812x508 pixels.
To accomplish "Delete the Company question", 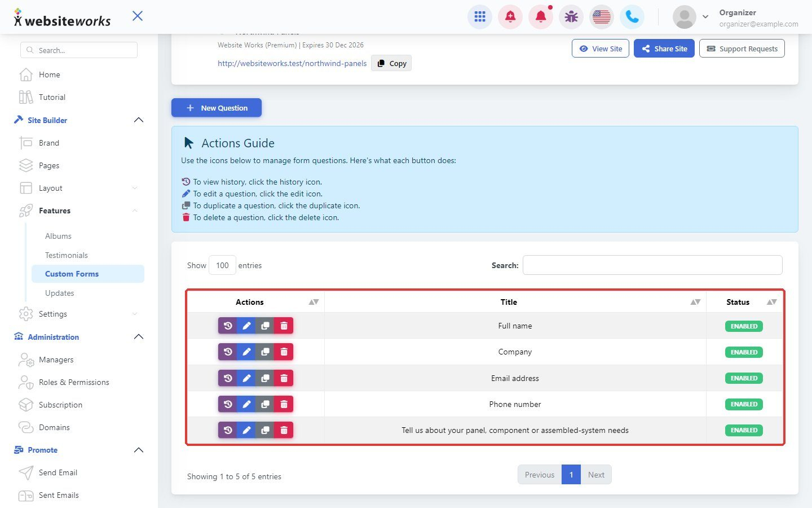I will (x=284, y=352).
